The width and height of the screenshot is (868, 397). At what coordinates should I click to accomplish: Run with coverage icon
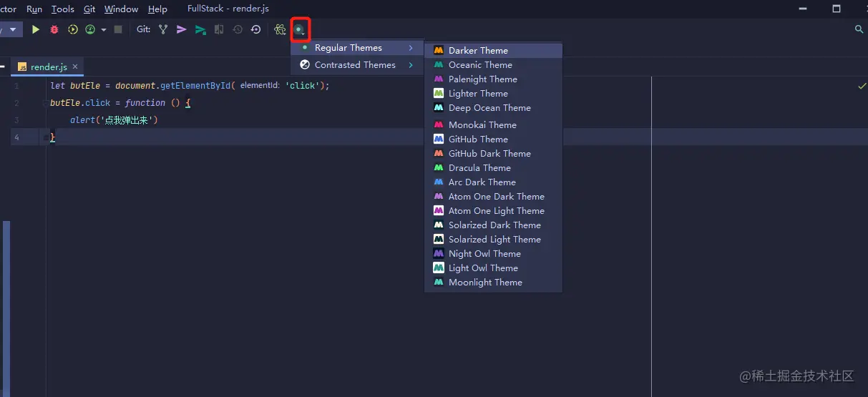point(73,29)
